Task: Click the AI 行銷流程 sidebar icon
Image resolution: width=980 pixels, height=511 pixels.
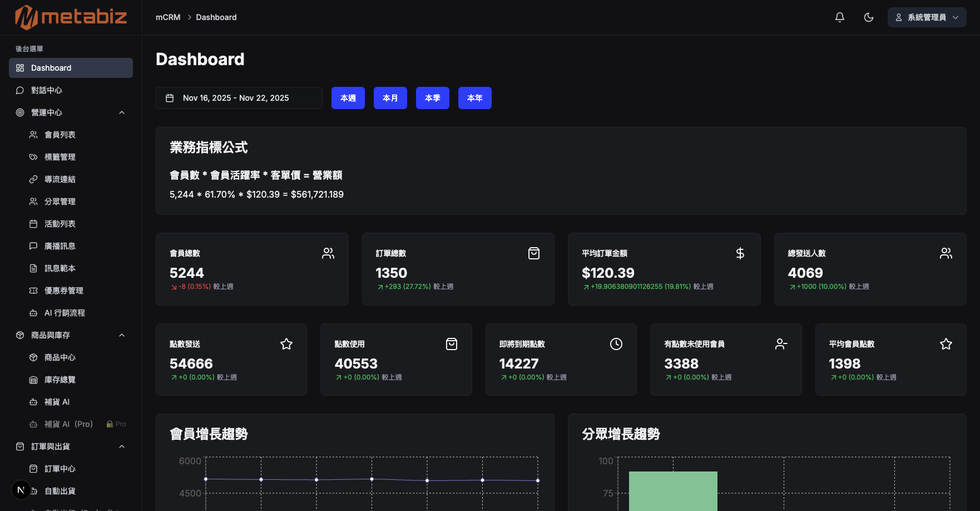Action: pos(33,312)
